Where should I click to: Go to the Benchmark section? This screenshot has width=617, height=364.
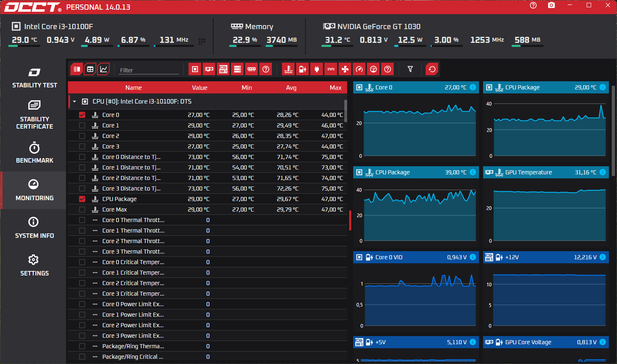tap(34, 153)
